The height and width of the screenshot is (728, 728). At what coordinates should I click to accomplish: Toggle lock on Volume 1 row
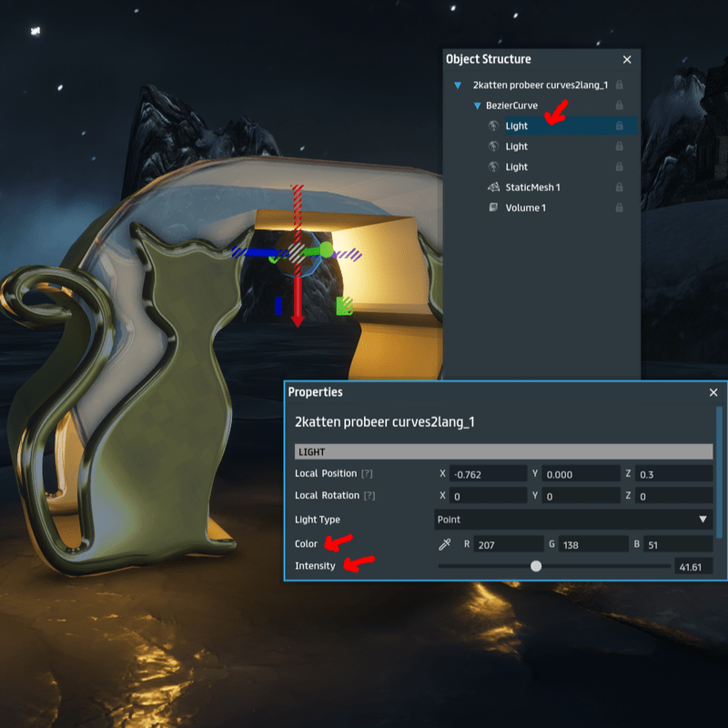pyautogui.click(x=619, y=207)
